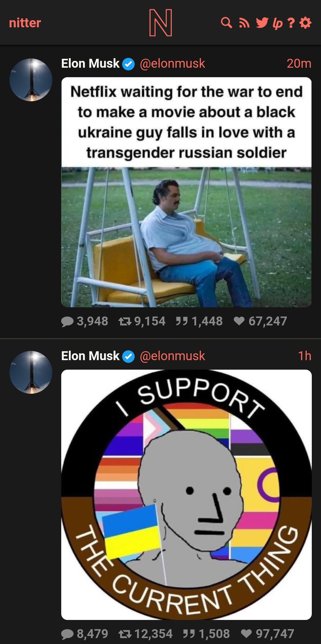Open the @elonmusk handle on first tweet
The height and width of the screenshot is (644, 321).
click(172, 63)
